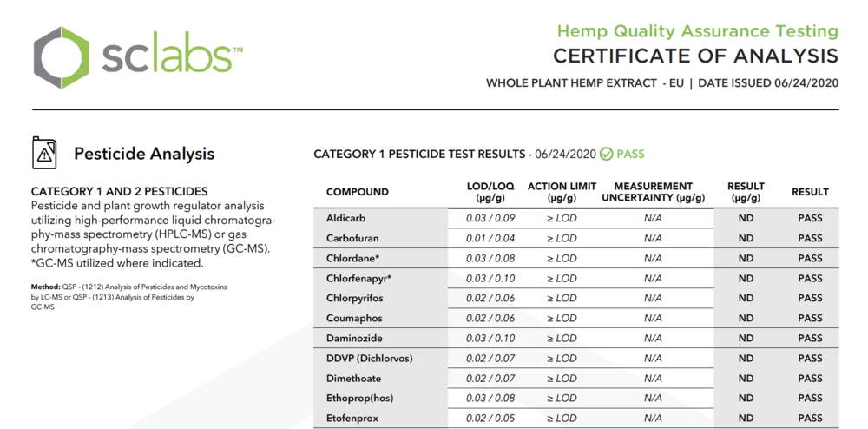Click the CATEGORY 1 AND 2 PESTICIDES subheading

[120, 192]
